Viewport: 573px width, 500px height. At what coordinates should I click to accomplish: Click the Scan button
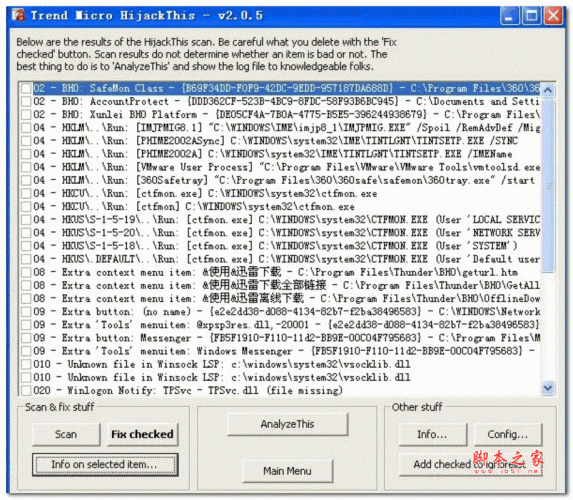pos(66,434)
